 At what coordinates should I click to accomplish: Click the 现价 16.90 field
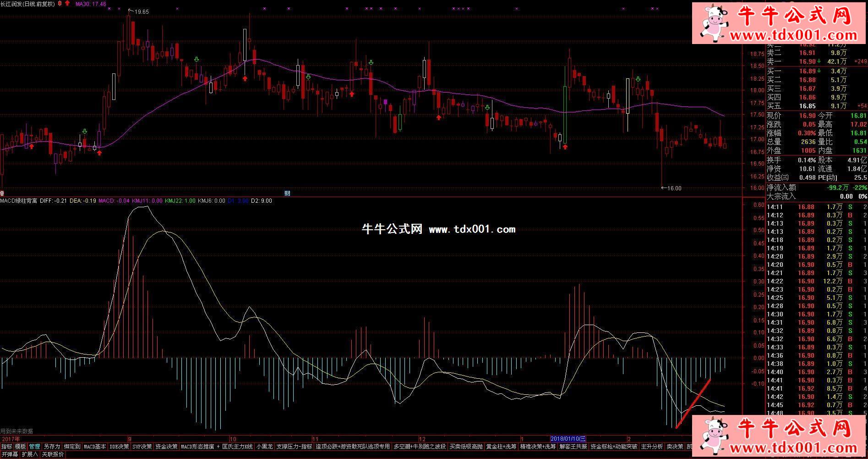(791, 116)
